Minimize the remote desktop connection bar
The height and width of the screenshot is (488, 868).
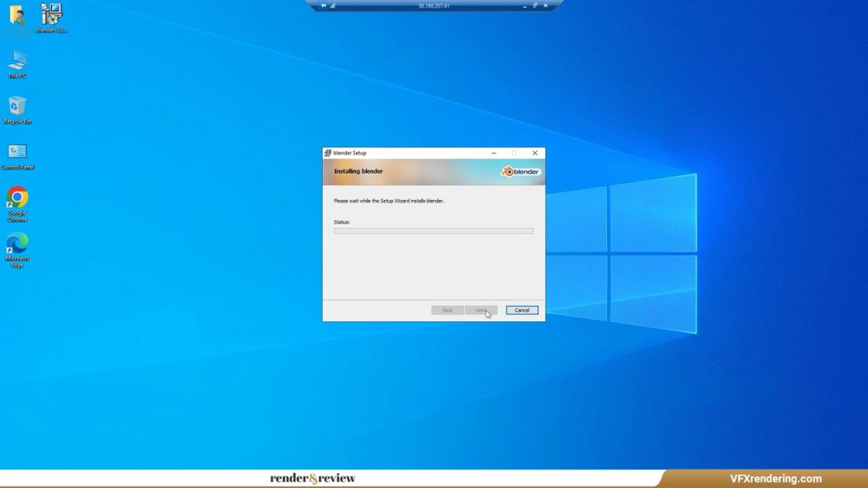click(524, 6)
